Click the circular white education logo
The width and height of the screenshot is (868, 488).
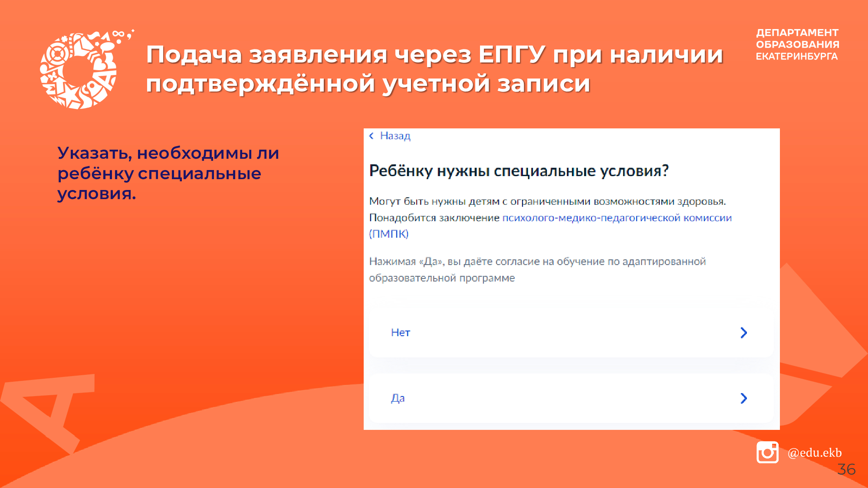click(x=78, y=72)
